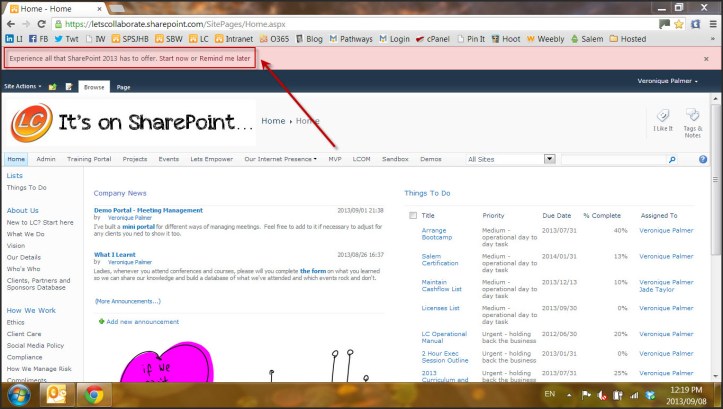Viewport: 723px width, 409px height.
Task: Expand the All Sites search scope dropdown
Action: coord(549,159)
